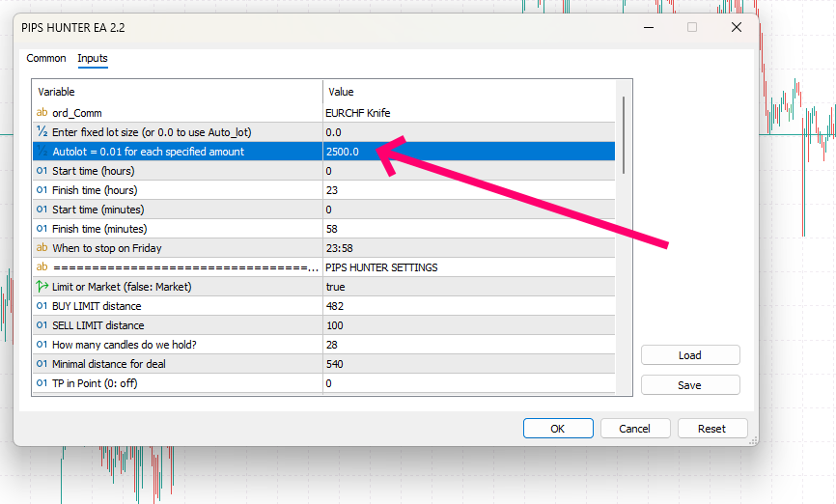Click the integer icon beside Minimal distance for deal
836x504 pixels.
(x=42, y=364)
